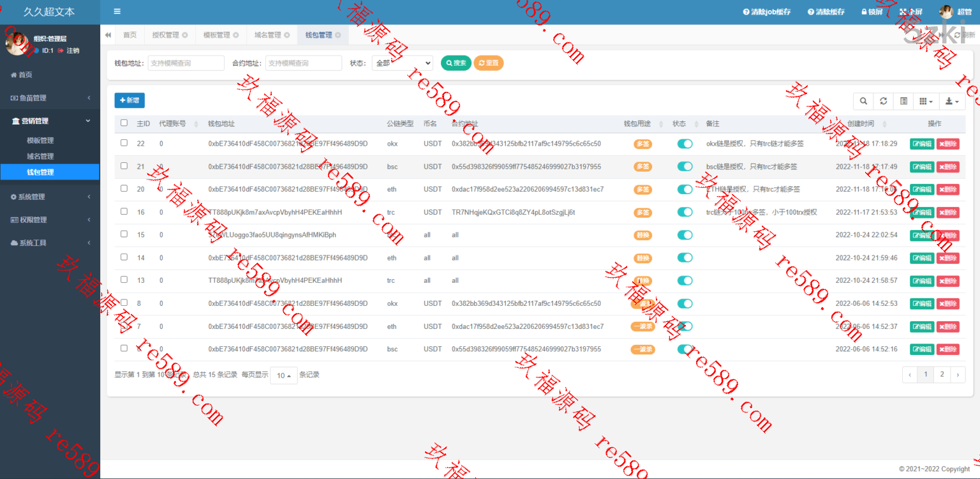Toggle the status switch for row ID 22
This screenshot has height=479, width=980.
[685, 144]
